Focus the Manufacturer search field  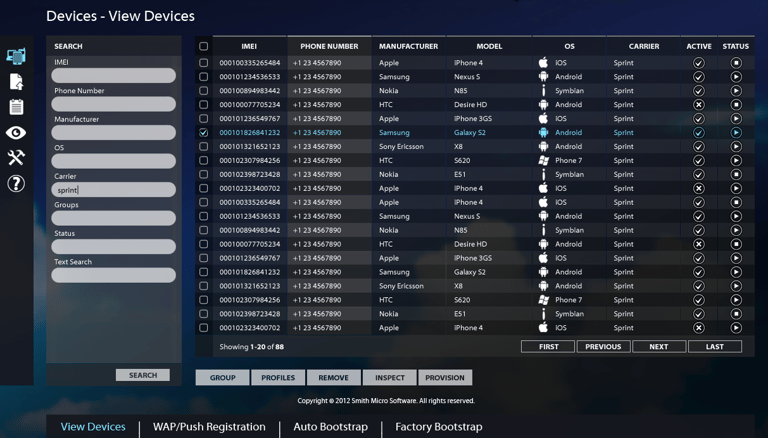pos(114,132)
